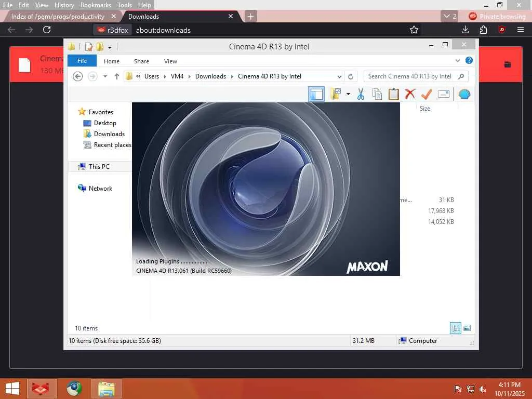Click the orange checkmark Properties icon
This screenshot has width=532, height=399.
pos(427,94)
